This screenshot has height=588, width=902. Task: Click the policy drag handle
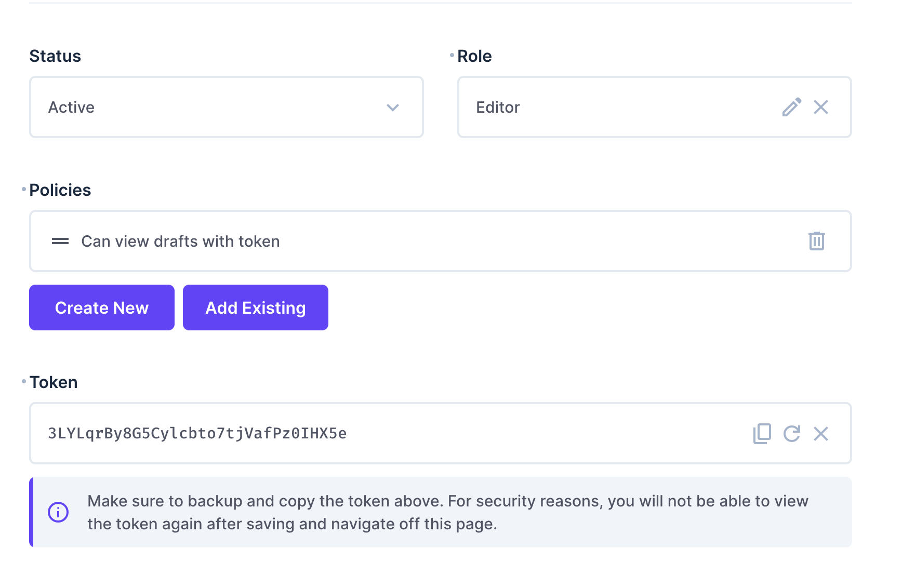click(x=60, y=241)
